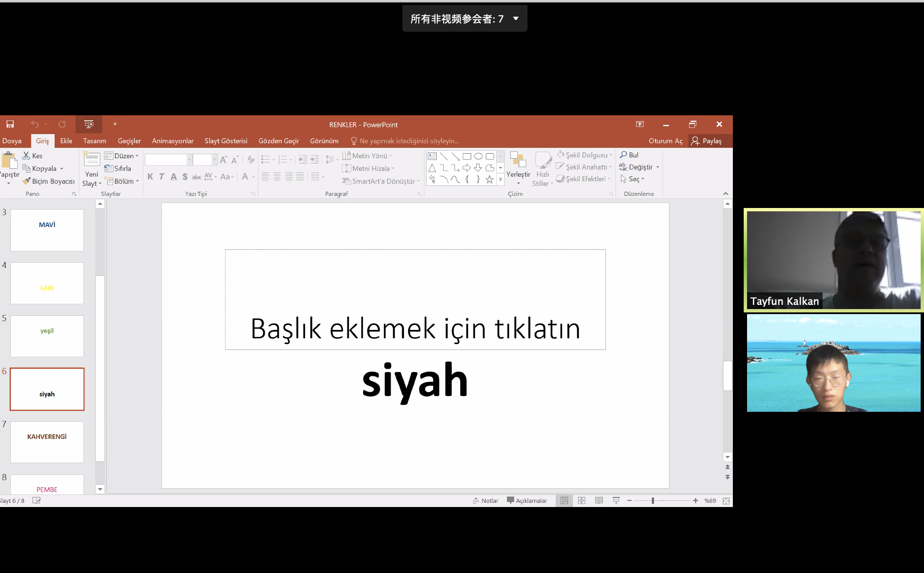Click Oturum Aç sign-in link
The width and height of the screenshot is (924, 573).
point(665,141)
